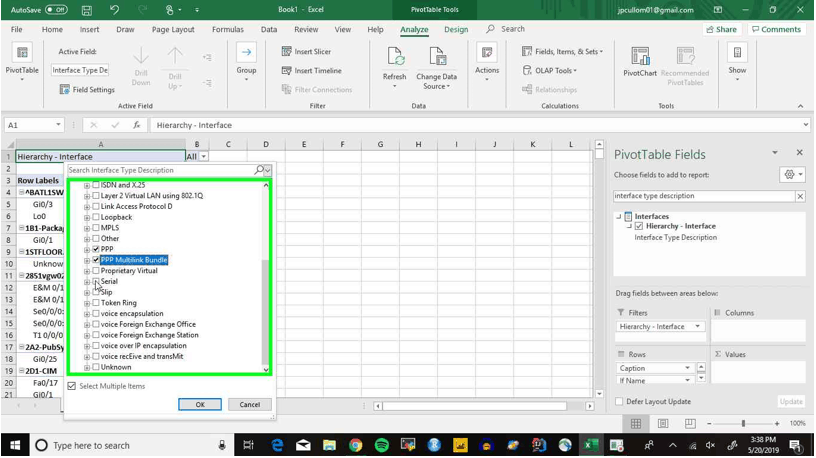Open Hierarchy - Interface filter field dropdown
The height and width of the screenshot is (458, 816).
click(x=697, y=326)
